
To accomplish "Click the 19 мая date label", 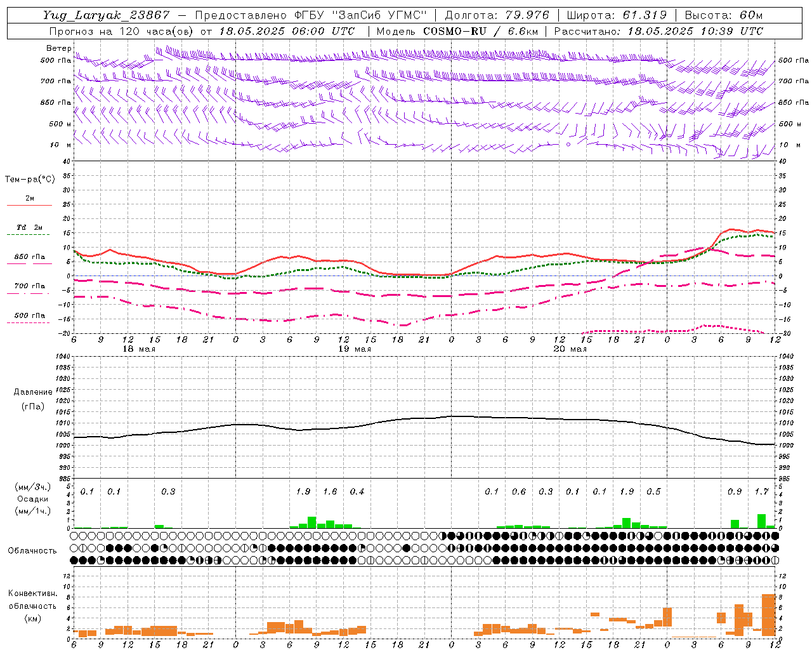I will [354, 349].
